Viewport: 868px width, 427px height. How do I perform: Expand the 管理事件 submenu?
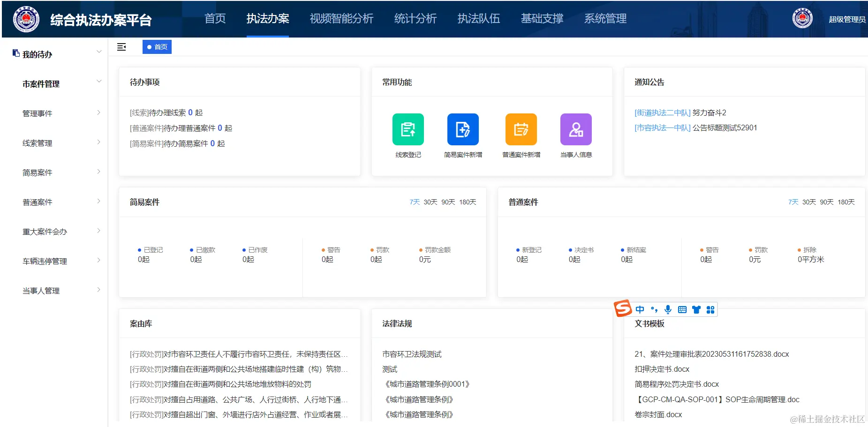pyautogui.click(x=98, y=112)
